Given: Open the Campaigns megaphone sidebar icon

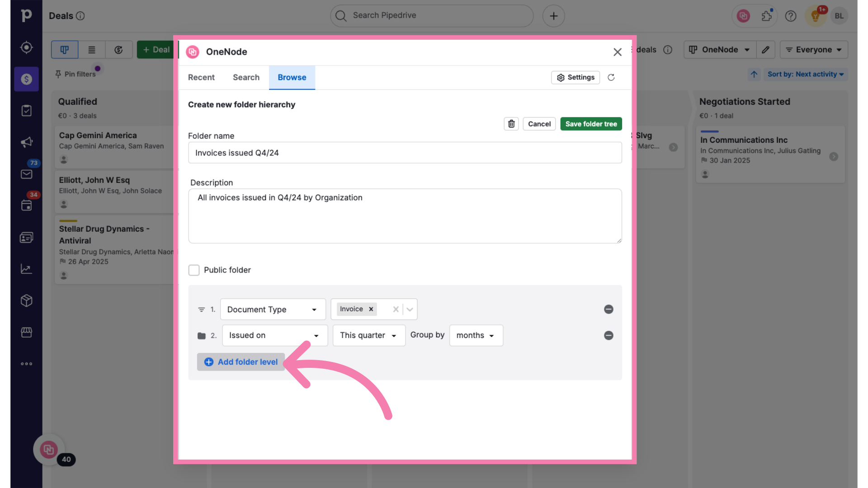Looking at the screenshot, I should 26,142.
